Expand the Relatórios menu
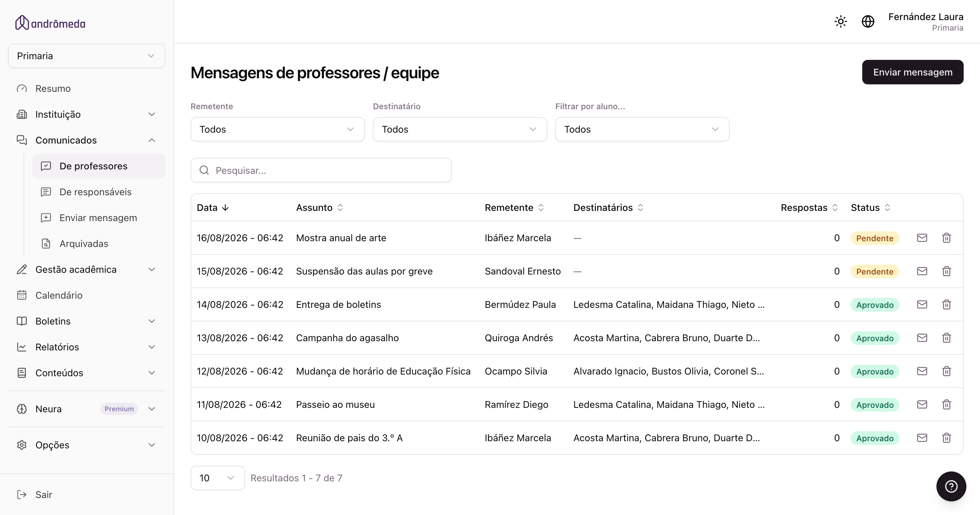Image resolution: width=980 pixels, height=515 pixels. pos(87,347)
